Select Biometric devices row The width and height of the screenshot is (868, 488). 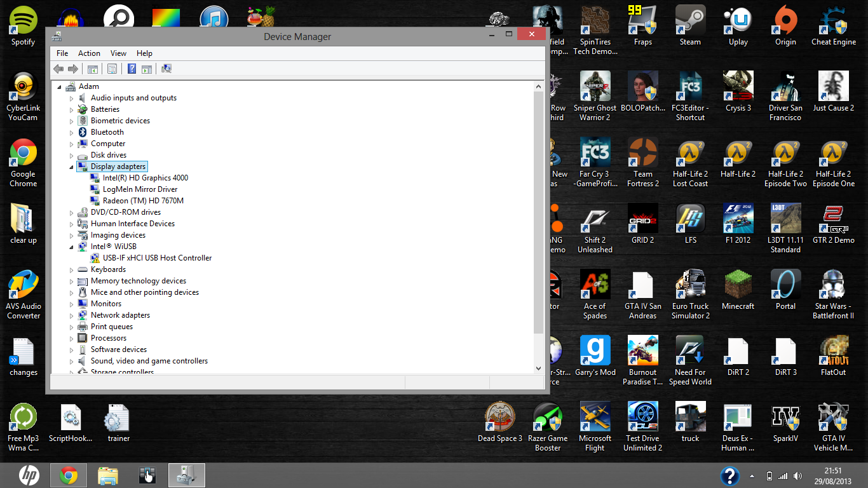[120, 121]
